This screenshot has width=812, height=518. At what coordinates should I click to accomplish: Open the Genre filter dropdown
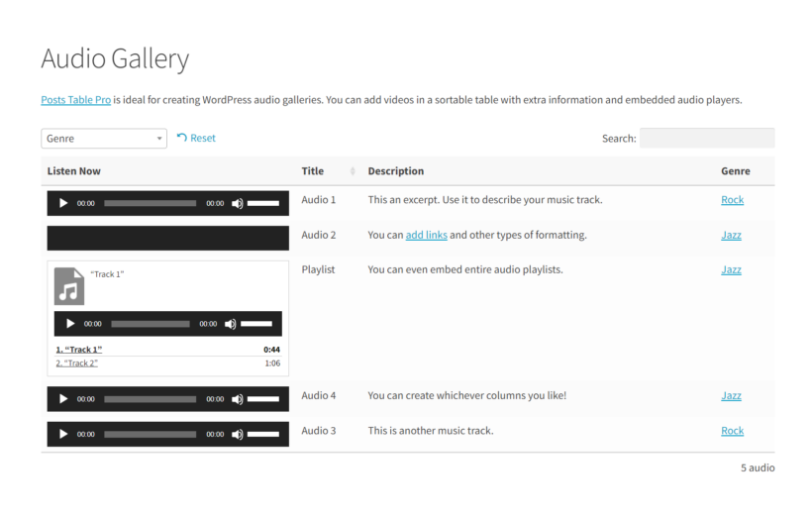point(103,139)
